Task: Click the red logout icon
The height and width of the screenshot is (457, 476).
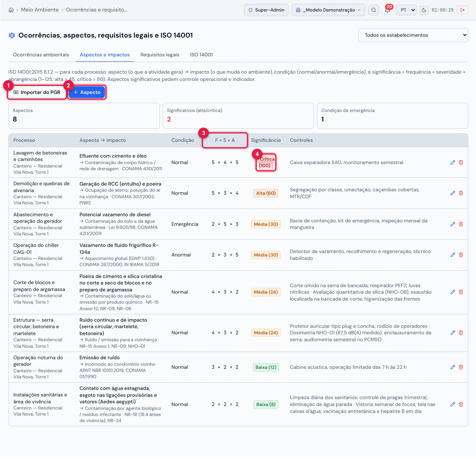Action: point(462,10)
